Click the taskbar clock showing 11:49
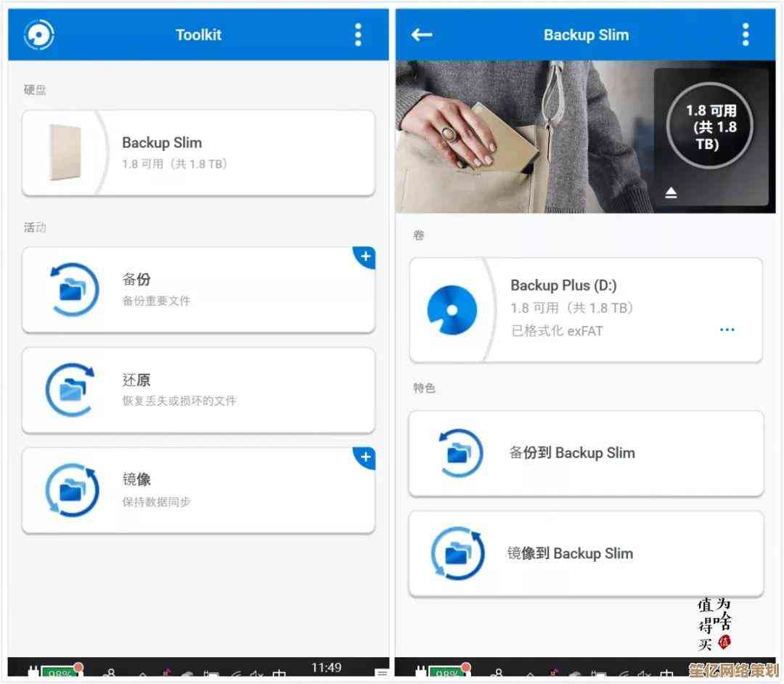 (x=326, y=667)
